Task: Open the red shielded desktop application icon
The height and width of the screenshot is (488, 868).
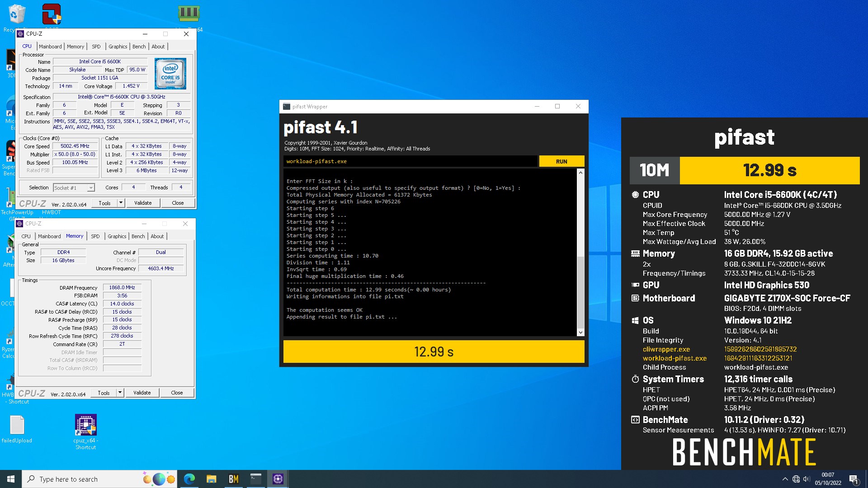Action: [52, 14]
